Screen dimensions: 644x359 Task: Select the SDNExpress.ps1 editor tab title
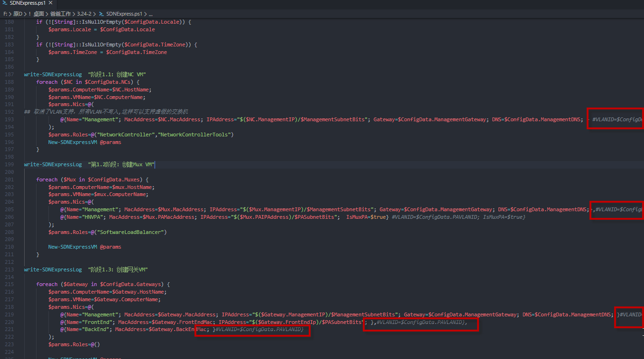(28, 3)
